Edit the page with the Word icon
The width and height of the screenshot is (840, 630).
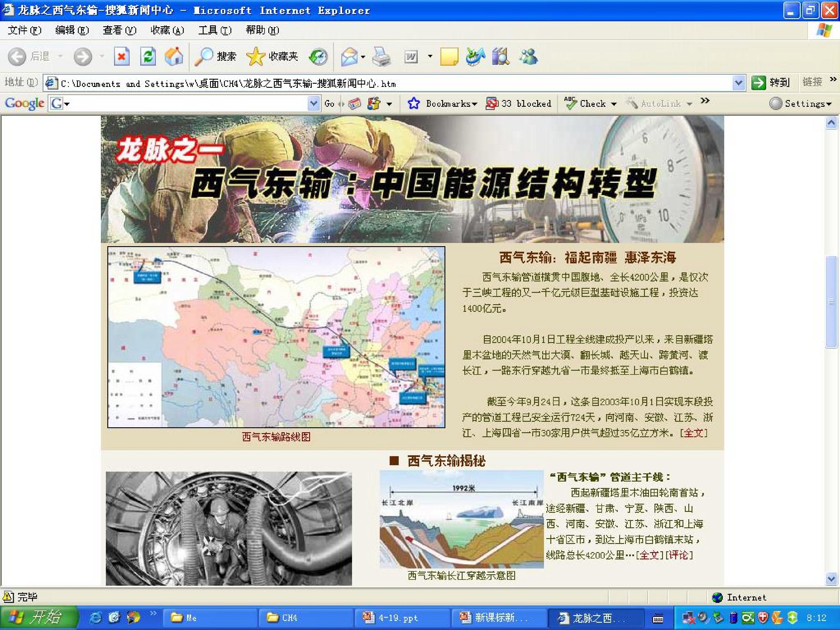[x=411, y=57]
